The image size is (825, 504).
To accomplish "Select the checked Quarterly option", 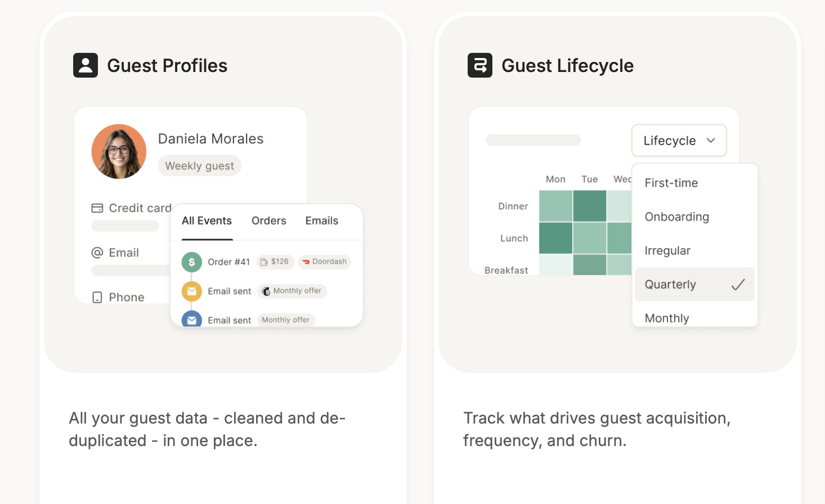I will pyautogui.click(x=694, y=285).
